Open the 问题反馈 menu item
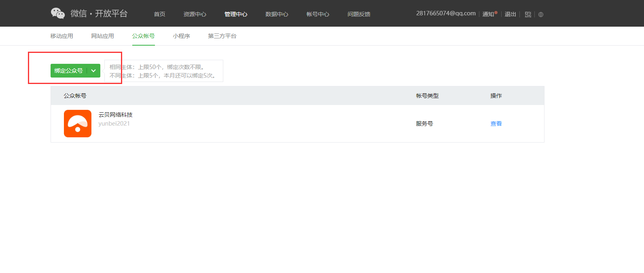 coord(359,14)
